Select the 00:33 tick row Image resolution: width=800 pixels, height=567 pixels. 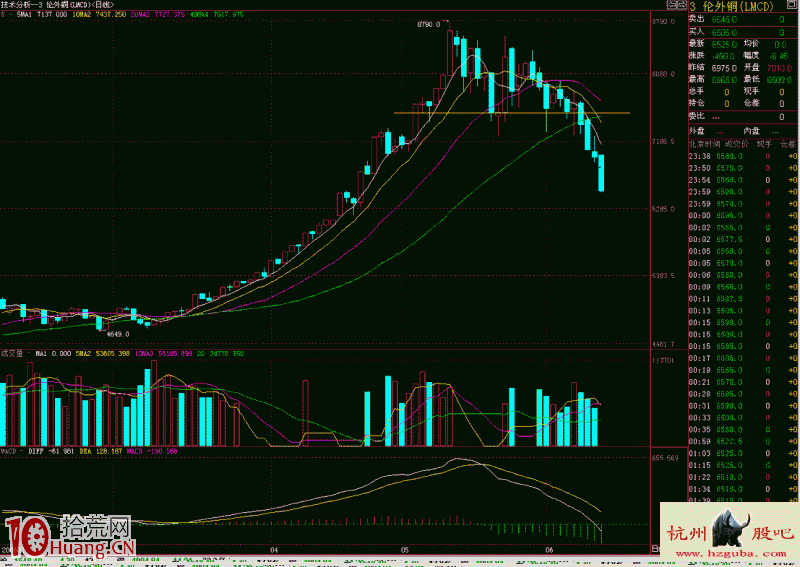click(x=743, y=417)
